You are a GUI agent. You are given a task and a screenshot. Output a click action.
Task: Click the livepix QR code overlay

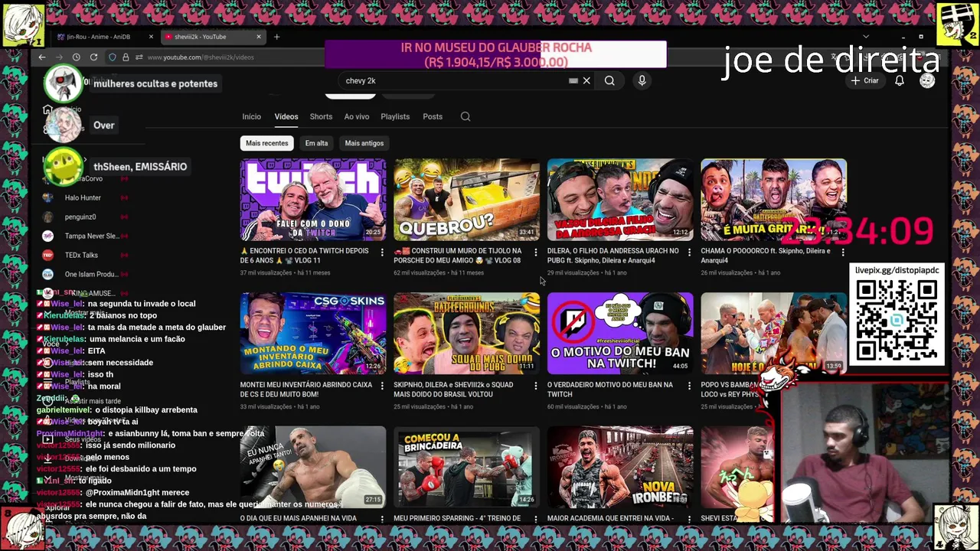[897, 320]
